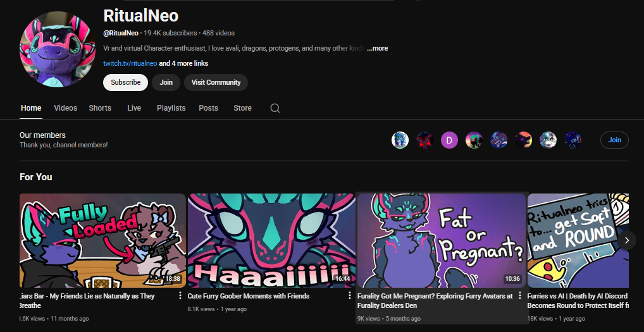Click the last member avatar in row
Viewport: 644px width, 332px height.
[x=573, y=140]
